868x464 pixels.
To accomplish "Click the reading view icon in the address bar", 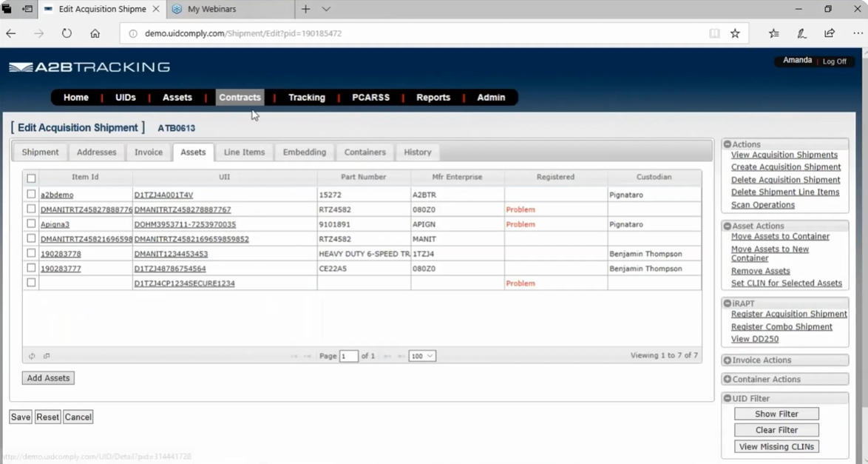I will (713, 33).
